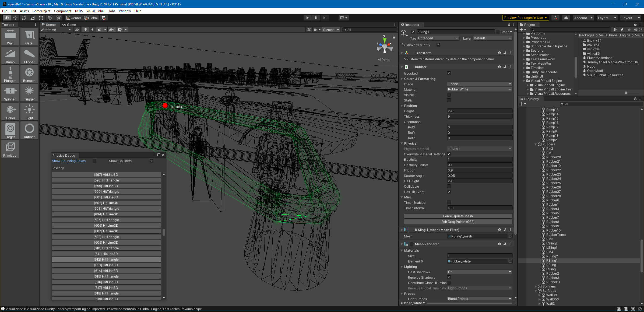Toggle ConvertToEntity checkbox
This screenshot has width=644, height=312.
(x=438, y=45)
